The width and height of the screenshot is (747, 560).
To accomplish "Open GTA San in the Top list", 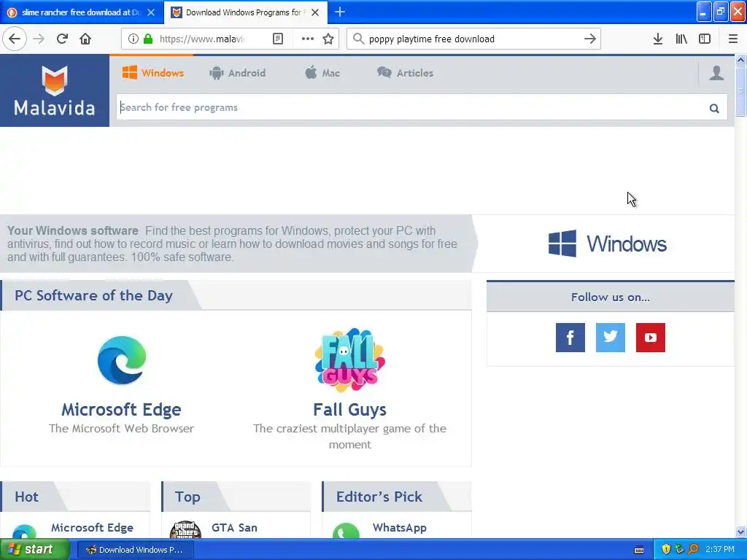I will click(234, 528).
